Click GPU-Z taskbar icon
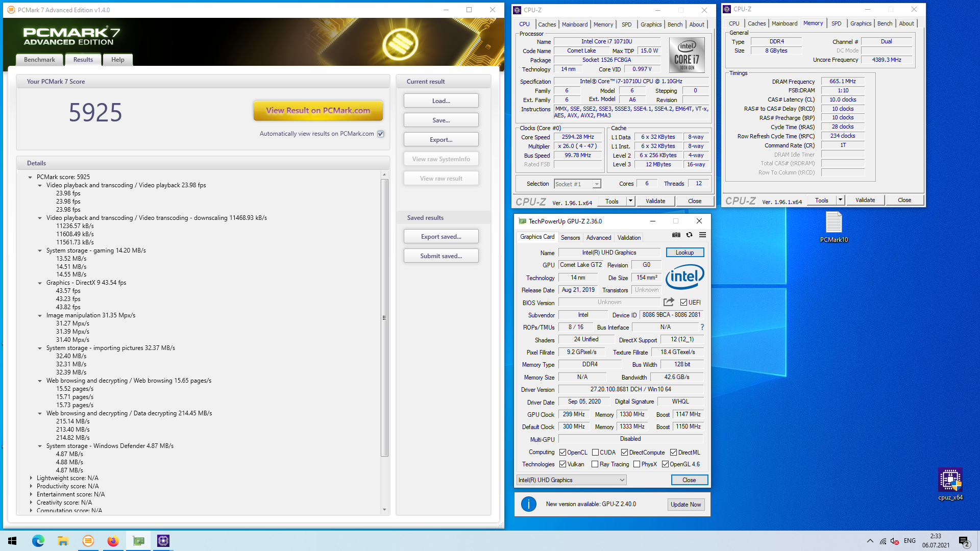The height and width of the screenshot is (551, 980). (x=138, y=541)
